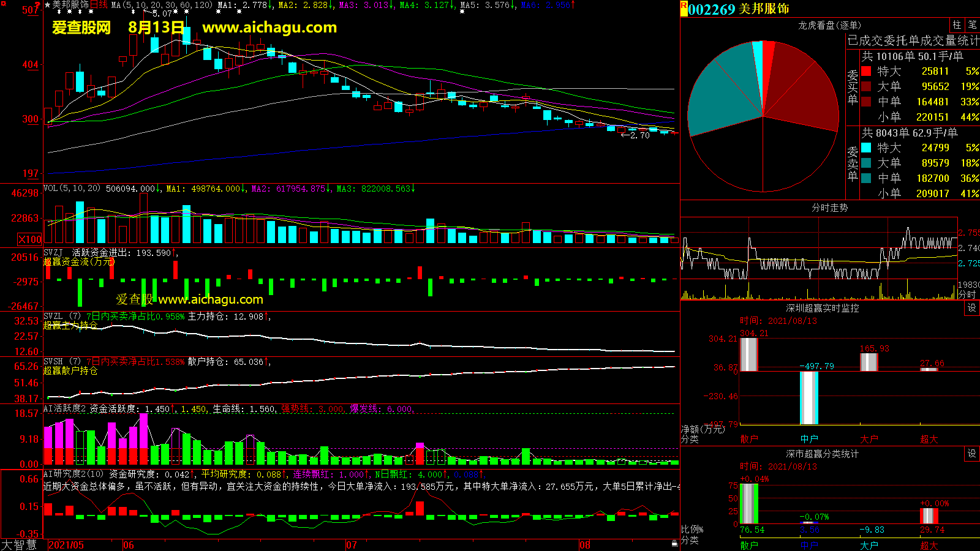Click the 分时走势 panel title
This screenshot has height=551, width=980.
click(x=829, y=208)
